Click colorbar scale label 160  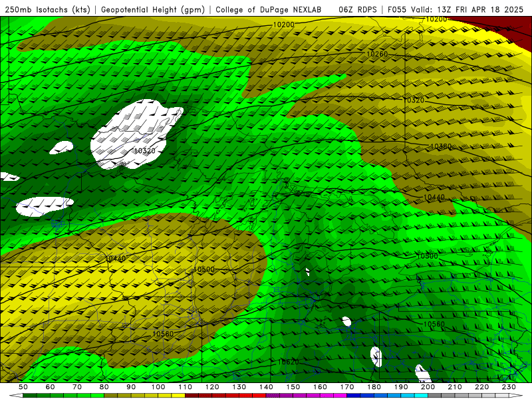click(x=321, y=387)
